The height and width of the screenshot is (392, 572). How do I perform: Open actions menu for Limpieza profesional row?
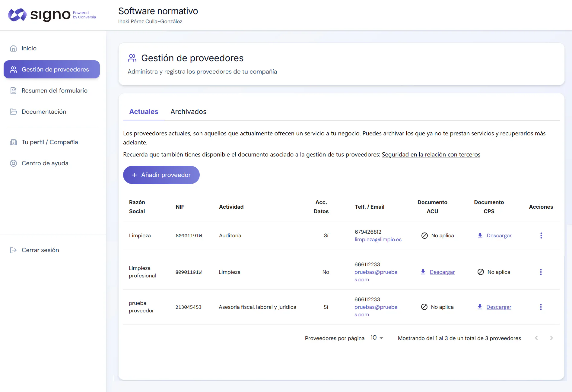pyautogui.click(x=541, y=272)
